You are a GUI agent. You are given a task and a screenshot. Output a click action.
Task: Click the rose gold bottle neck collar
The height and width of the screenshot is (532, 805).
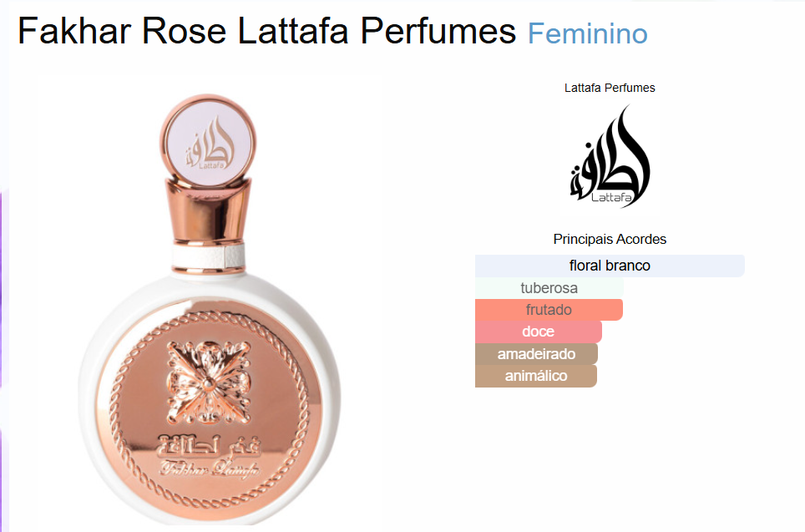[x=208, y=210]
